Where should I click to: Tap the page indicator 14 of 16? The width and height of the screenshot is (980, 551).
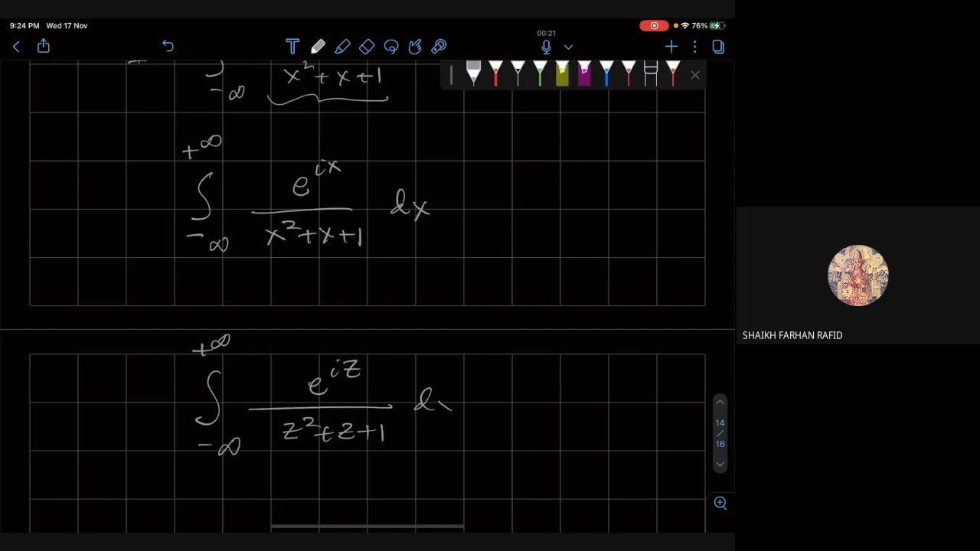click(720, 433)
